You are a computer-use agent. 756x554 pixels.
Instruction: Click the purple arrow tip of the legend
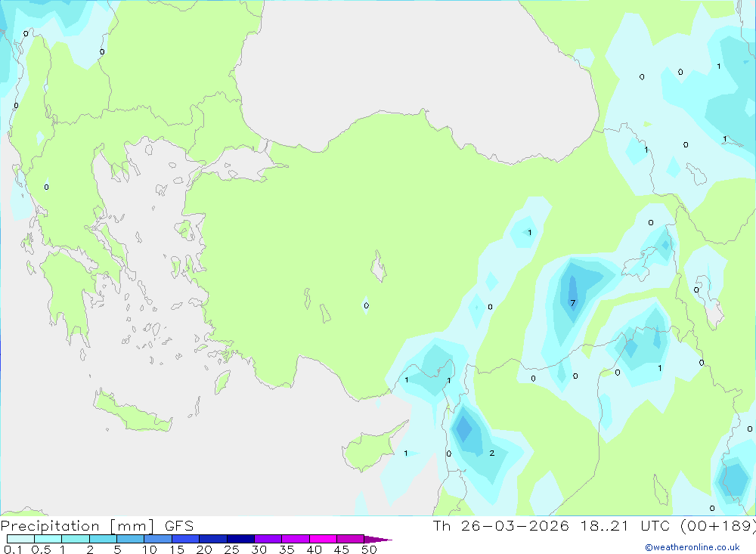click(377, 539)
